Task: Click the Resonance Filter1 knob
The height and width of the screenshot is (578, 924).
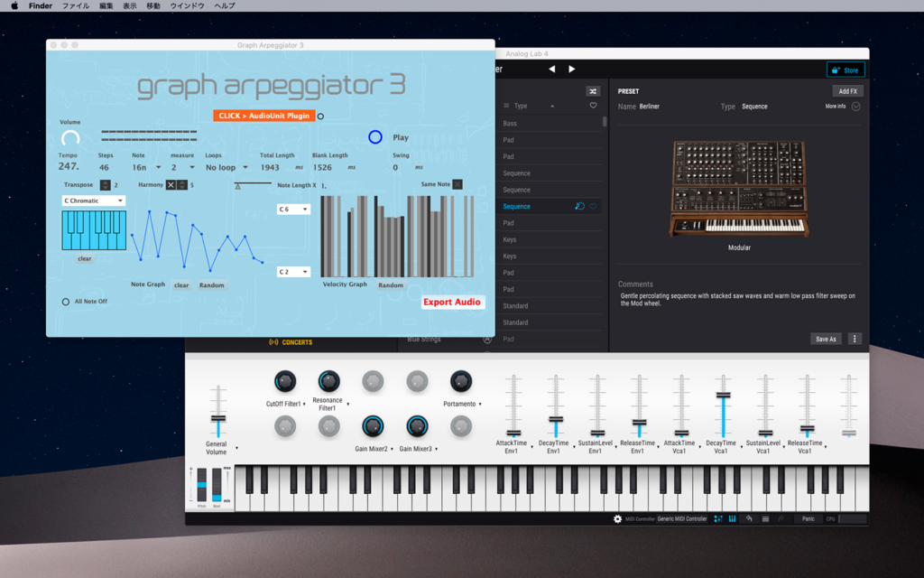Action: click(328, 382)
